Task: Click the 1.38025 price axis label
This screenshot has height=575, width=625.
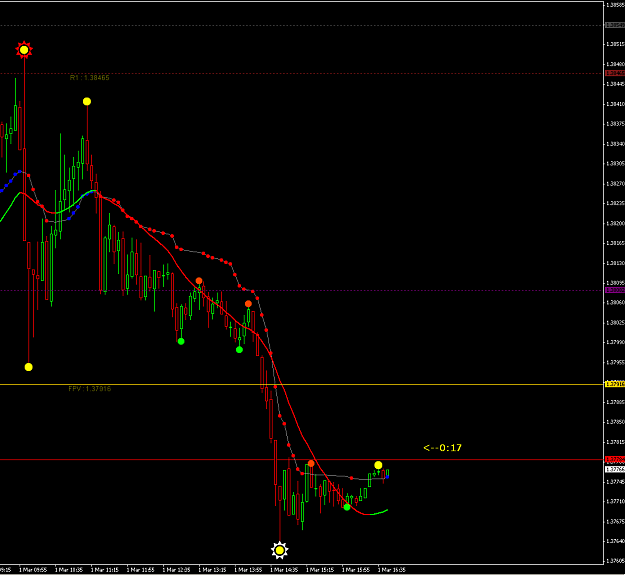Action: tap(615, 322)
